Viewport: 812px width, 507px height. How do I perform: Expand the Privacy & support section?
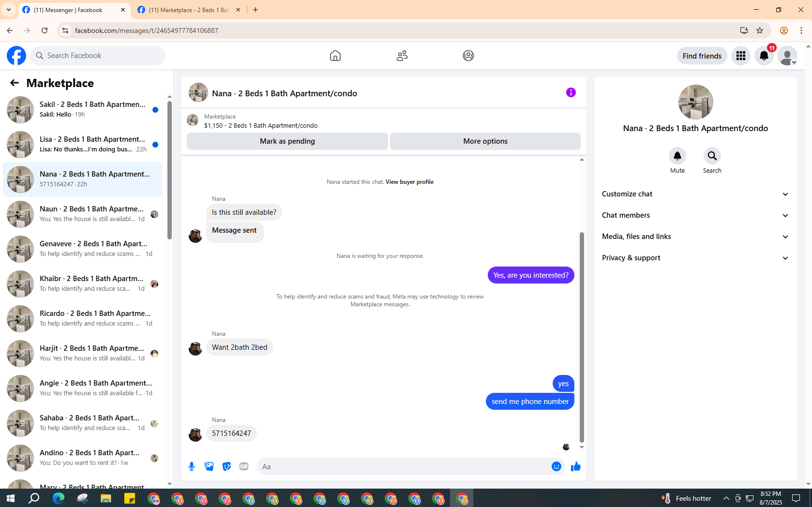tap(695, 258)
